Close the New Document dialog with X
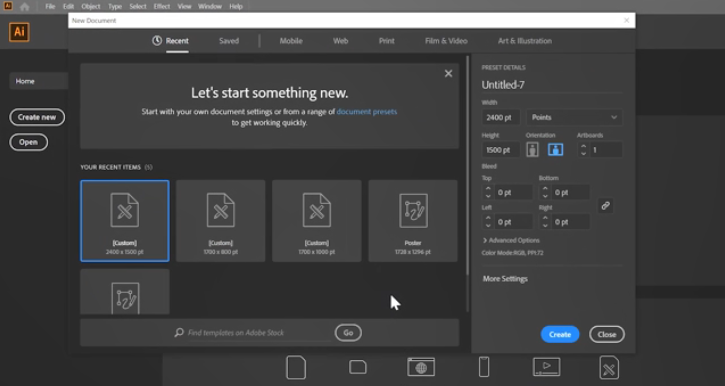This screenshot has height=386, width=725. [627, 20]
